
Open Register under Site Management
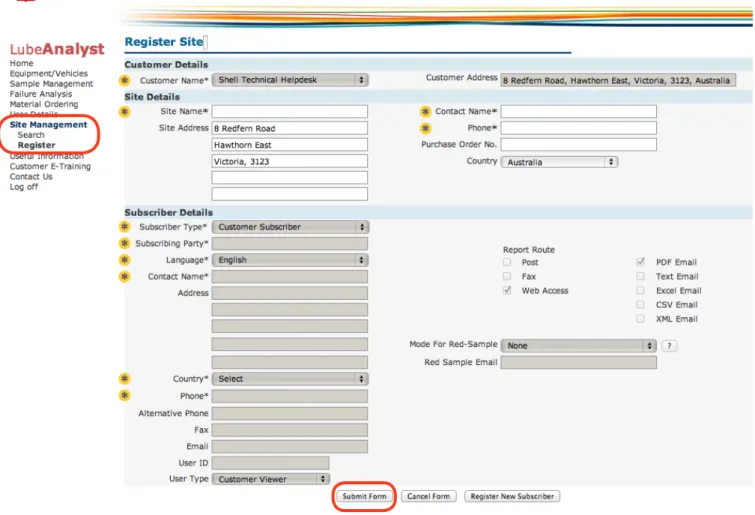pos(37,145)
